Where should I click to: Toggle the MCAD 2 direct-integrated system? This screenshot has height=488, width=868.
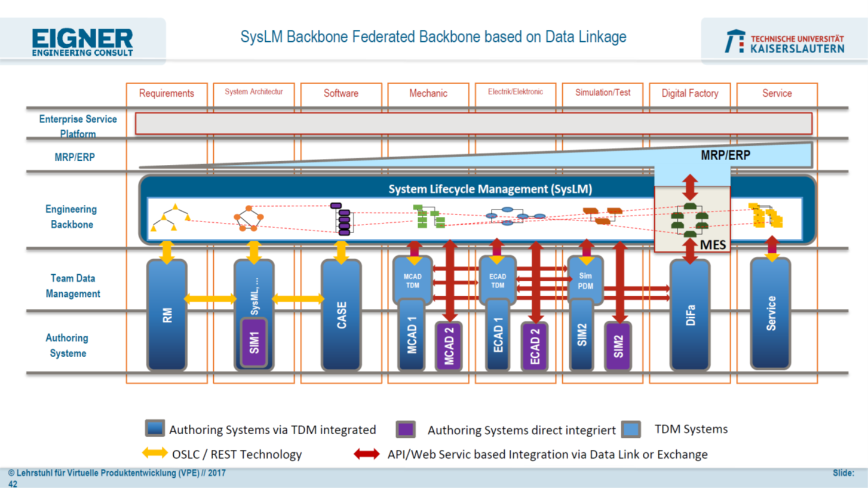(x=449, y=345)
